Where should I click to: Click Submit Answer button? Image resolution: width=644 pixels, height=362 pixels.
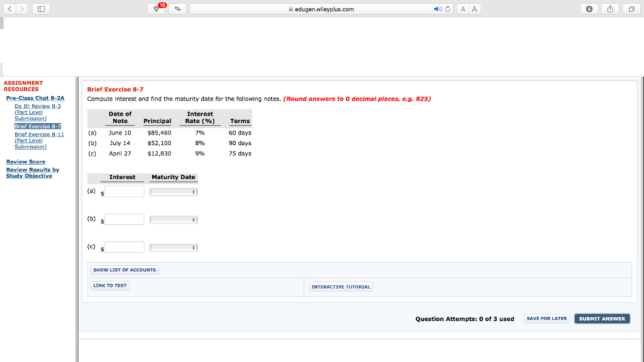(x=602, y=319)
